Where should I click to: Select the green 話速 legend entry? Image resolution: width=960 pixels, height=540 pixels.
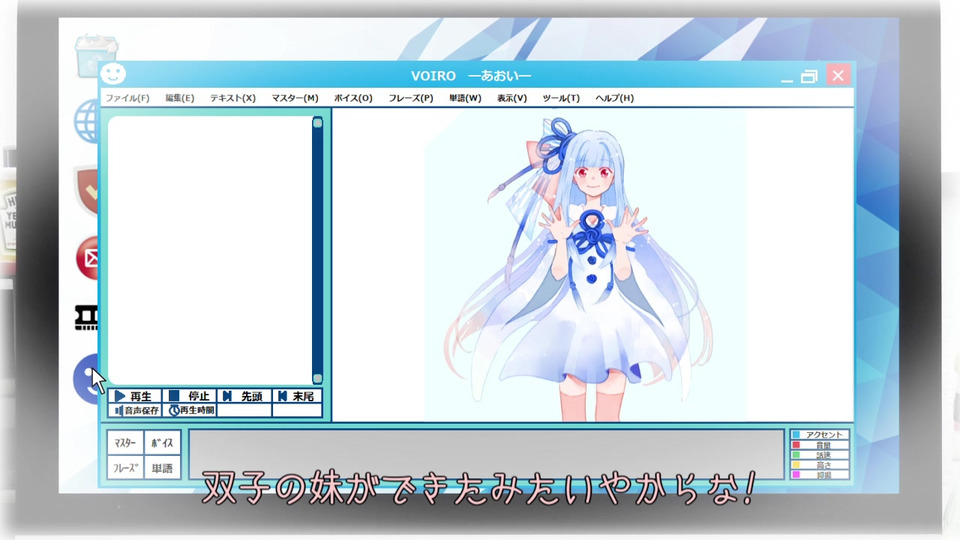(x=820, y=455)
